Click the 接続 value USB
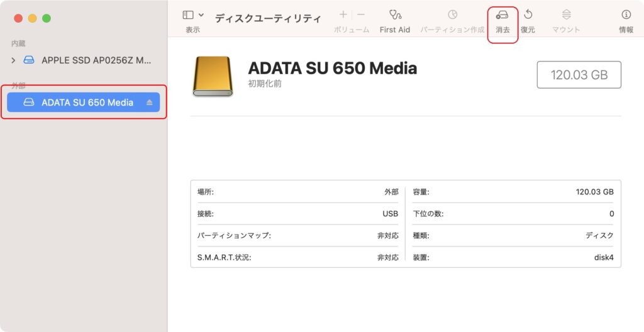644x332 pixels. (x=390, y=214)
